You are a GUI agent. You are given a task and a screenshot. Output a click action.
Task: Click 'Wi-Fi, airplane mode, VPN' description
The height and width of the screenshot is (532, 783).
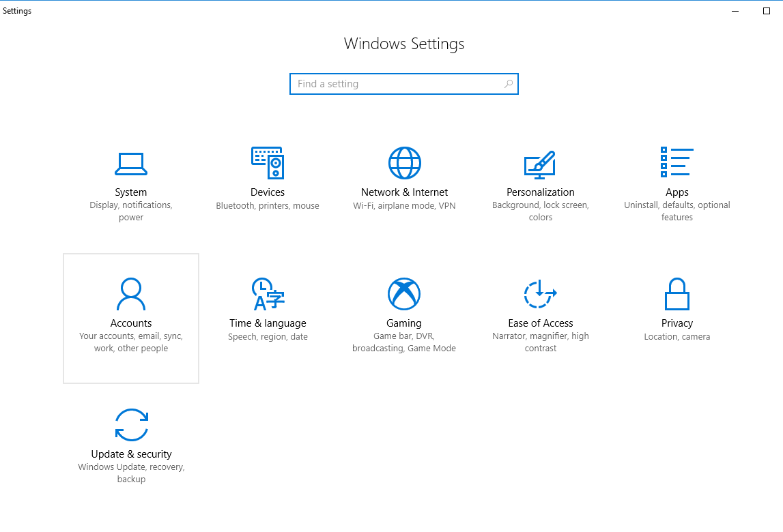405,205
